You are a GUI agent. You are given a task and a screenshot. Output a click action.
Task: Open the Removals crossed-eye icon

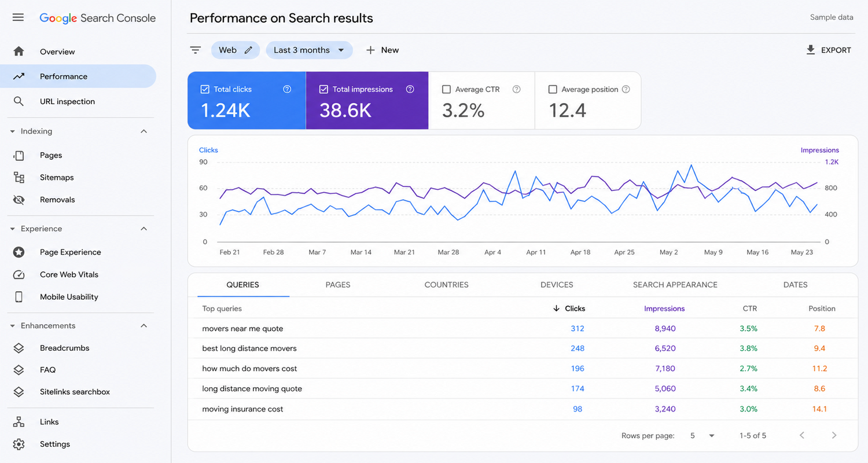19,200
